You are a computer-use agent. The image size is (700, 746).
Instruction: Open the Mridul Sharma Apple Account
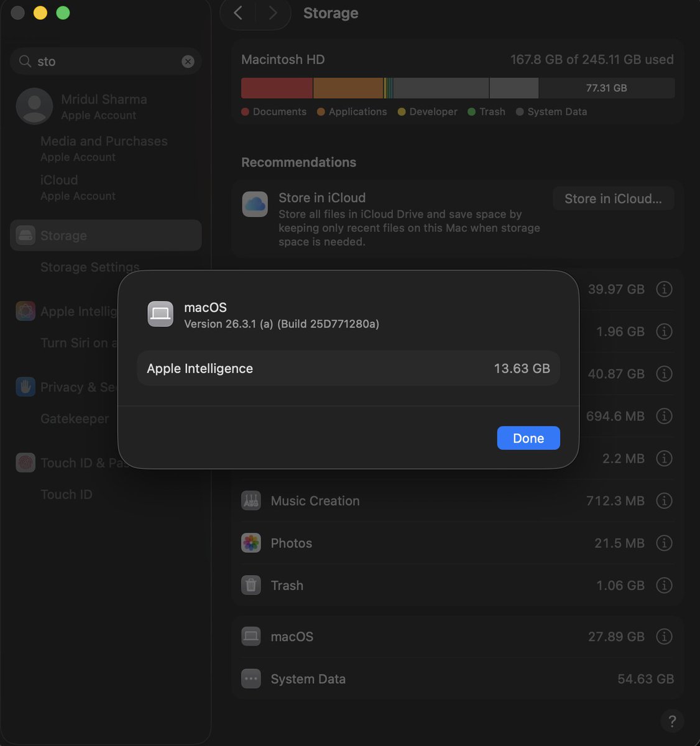[106, 106]
